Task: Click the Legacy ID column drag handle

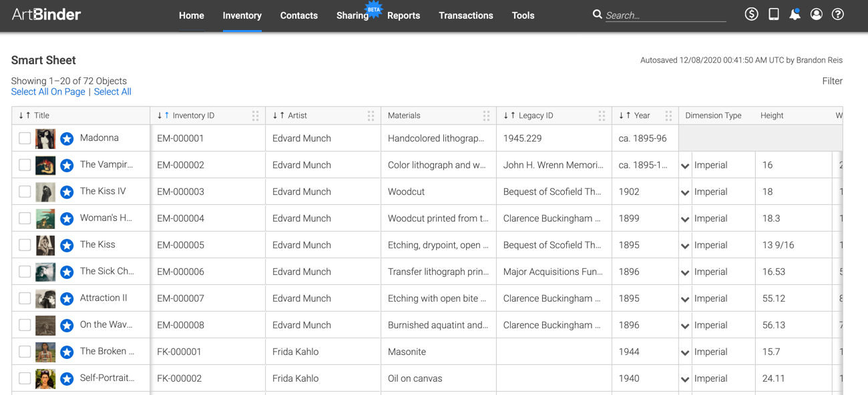Action: pos(602,115)
